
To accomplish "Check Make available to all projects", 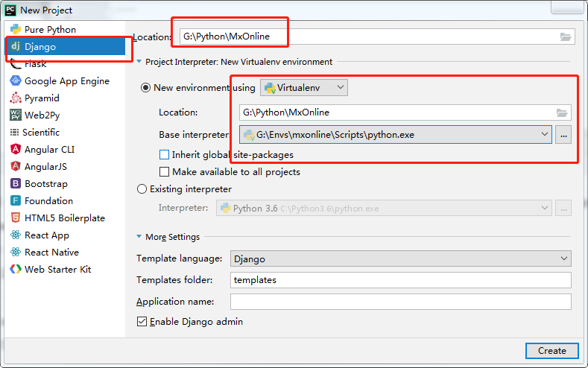I will click(164, 171).
